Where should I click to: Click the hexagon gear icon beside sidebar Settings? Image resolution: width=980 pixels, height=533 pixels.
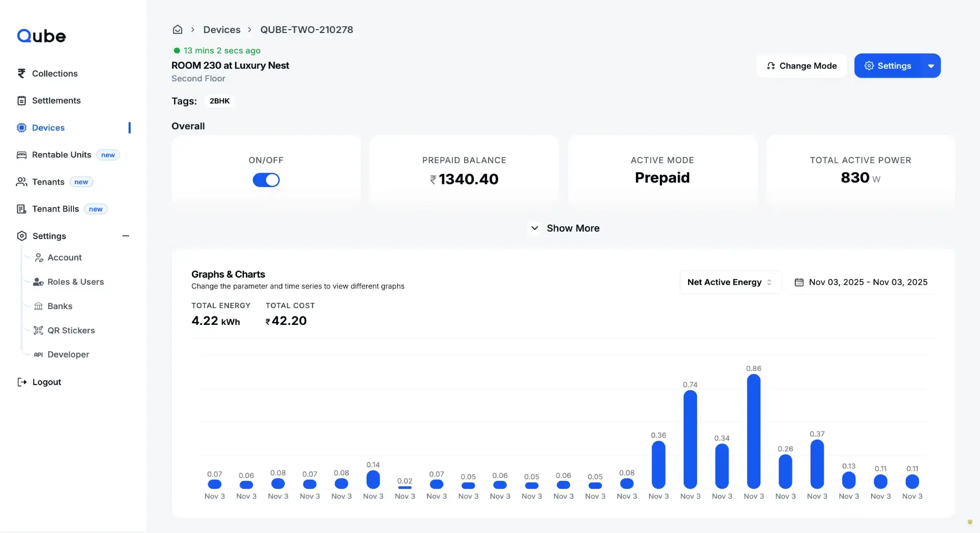click(x=22, y=236)
